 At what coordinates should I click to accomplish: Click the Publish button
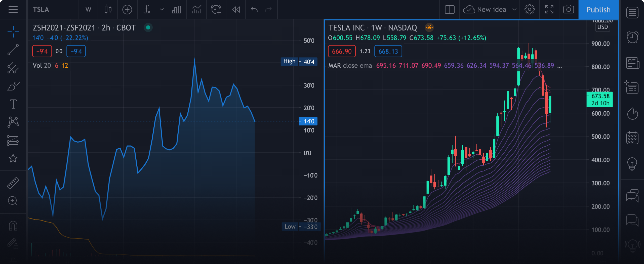coord(598,10)
